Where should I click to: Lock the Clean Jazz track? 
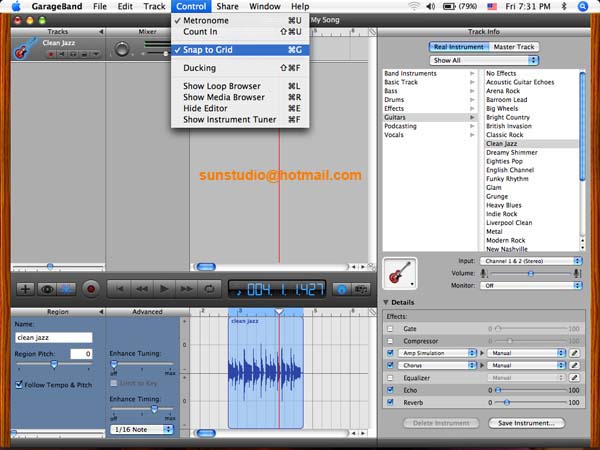click(x=84, y=54)
